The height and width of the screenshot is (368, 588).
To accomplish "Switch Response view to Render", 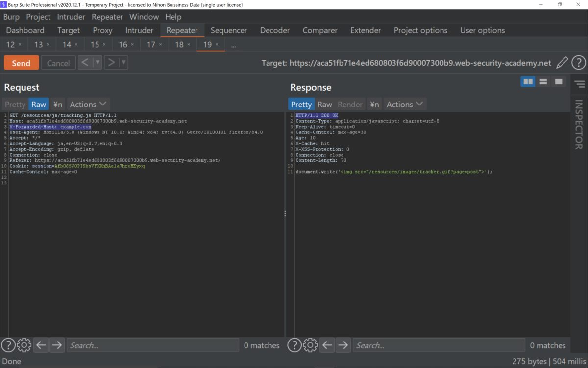I will click(350, 104).
